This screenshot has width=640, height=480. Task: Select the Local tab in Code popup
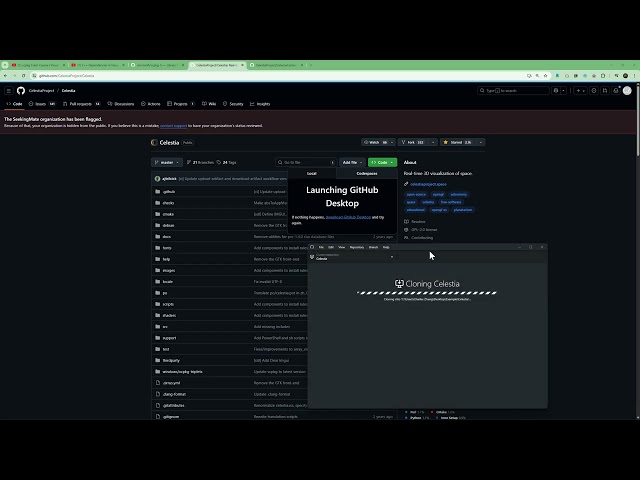(x=312, y=173)
